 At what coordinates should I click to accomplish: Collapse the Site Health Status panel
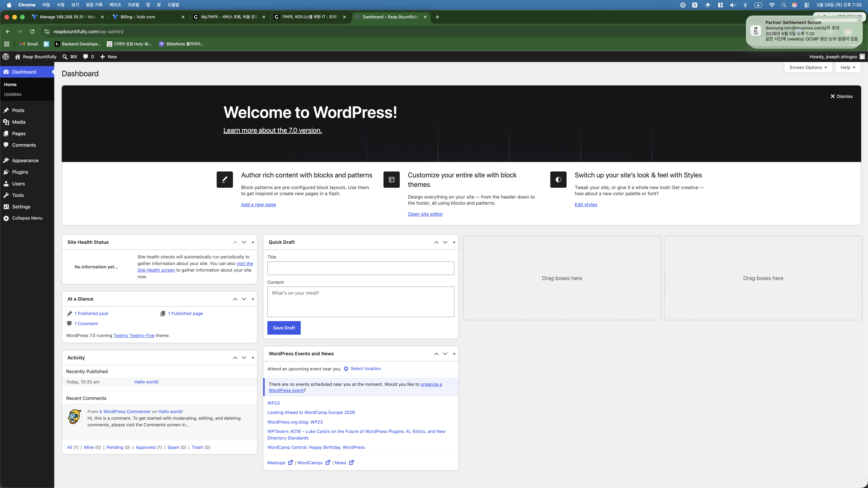tap(253, 242)
